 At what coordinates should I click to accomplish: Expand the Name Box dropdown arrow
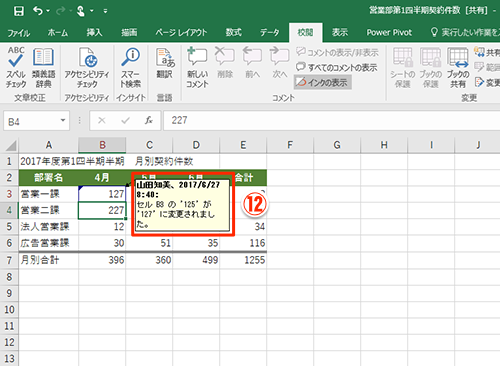point(63,121)
